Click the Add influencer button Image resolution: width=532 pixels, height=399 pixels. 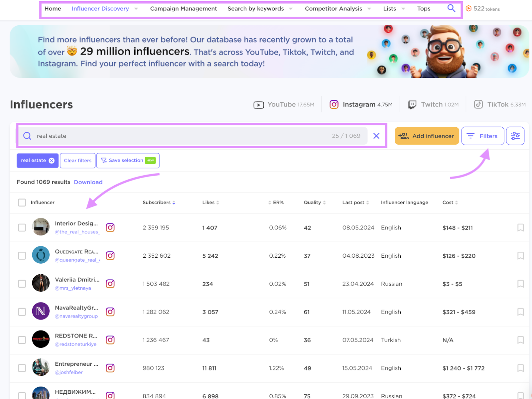coord(427,136)
